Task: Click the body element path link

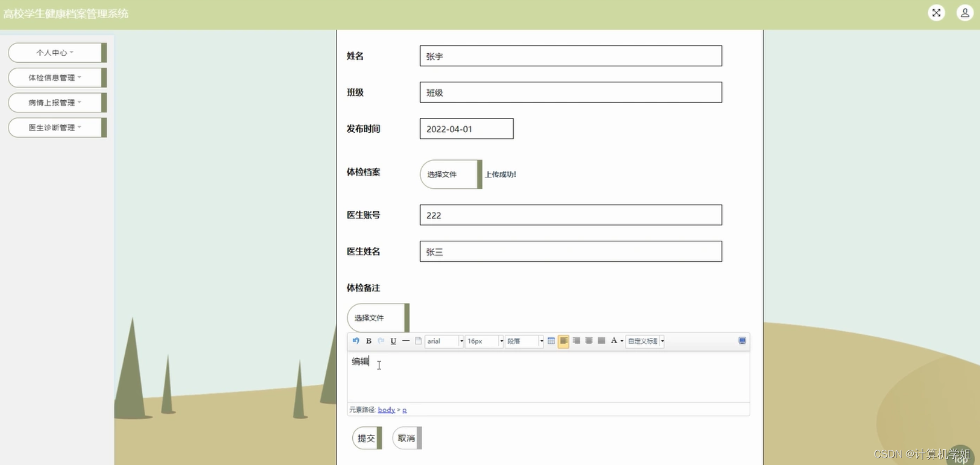Action: point(386,410)
